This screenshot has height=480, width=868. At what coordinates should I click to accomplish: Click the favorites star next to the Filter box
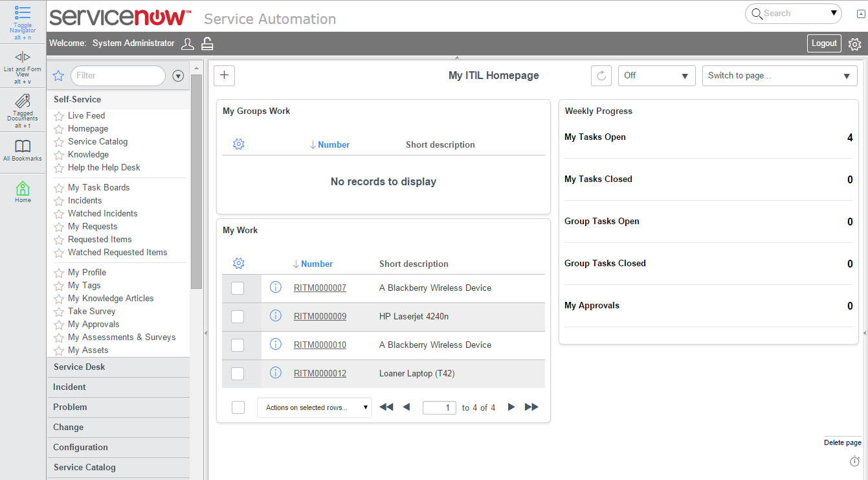point(58,76)
